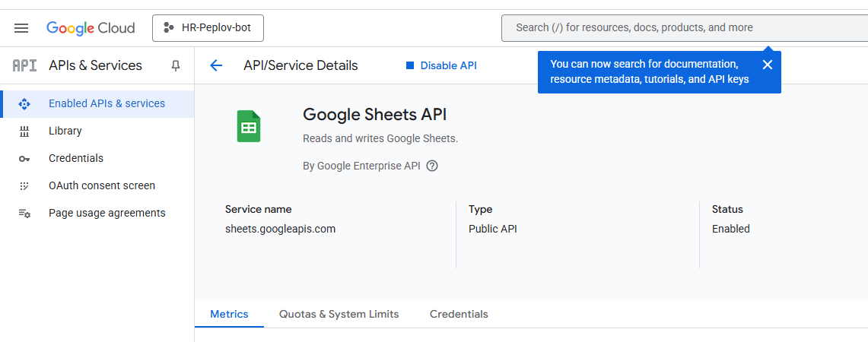The width and height of the screenshot is (868, 342).
Task: Open the HR-Peplov-bot project selector
Action: (x=208, y=28)
